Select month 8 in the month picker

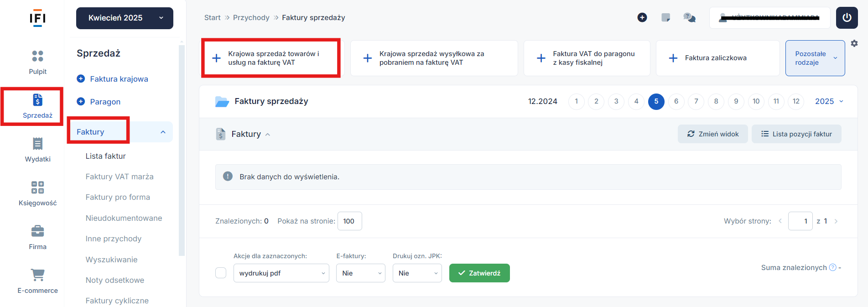click(716, 101)
